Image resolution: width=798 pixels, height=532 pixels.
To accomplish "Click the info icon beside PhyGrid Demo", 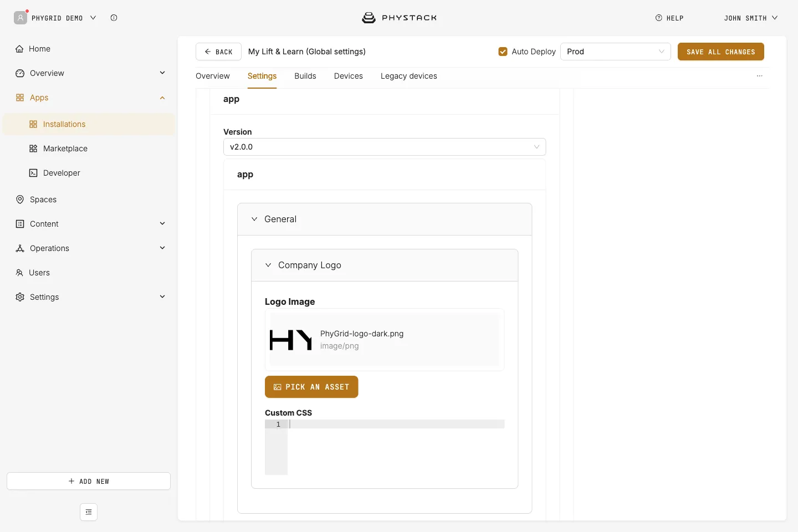I will tap(114, 18).
